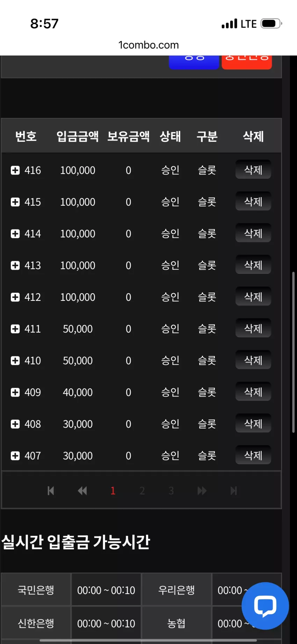Select page 3 in pagination
Screen dimensions: 297x644
pyautogui.click(x=171, y=491)
